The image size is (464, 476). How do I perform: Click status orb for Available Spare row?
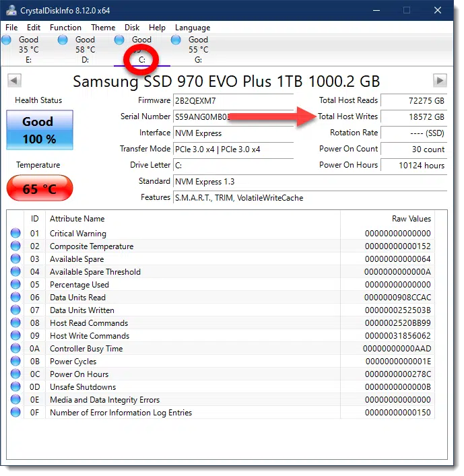(x=15, y=259)
